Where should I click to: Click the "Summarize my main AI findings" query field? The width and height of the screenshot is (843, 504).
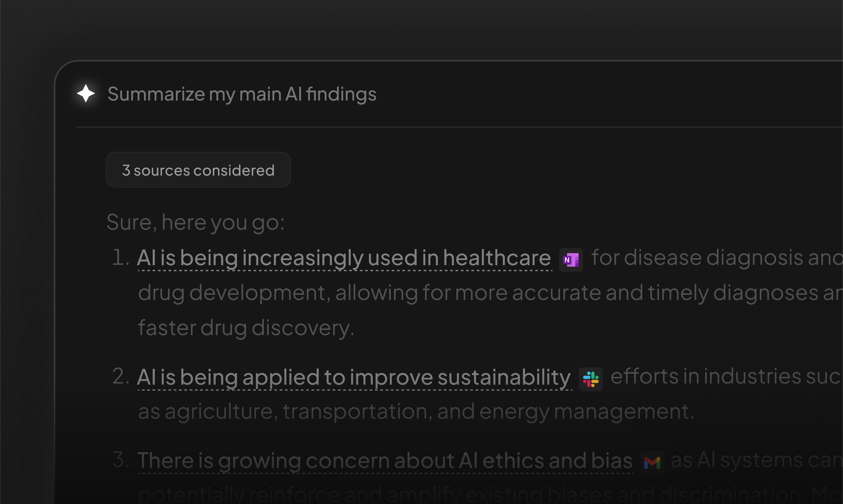coord(242,94)
